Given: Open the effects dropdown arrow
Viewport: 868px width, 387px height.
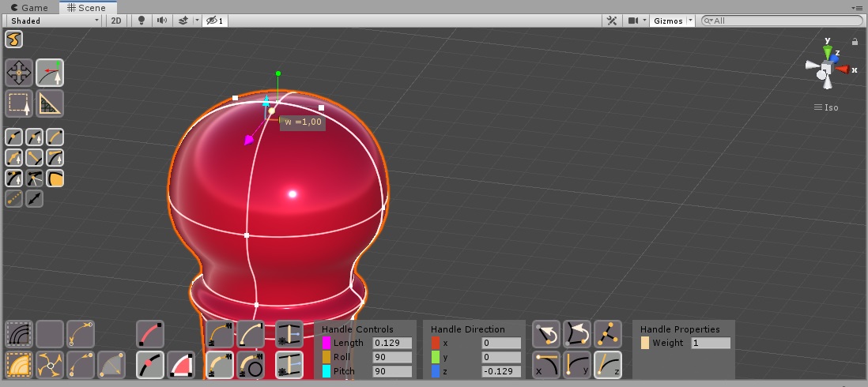Looking at the screenshot, I should click(x=197, y=21).
